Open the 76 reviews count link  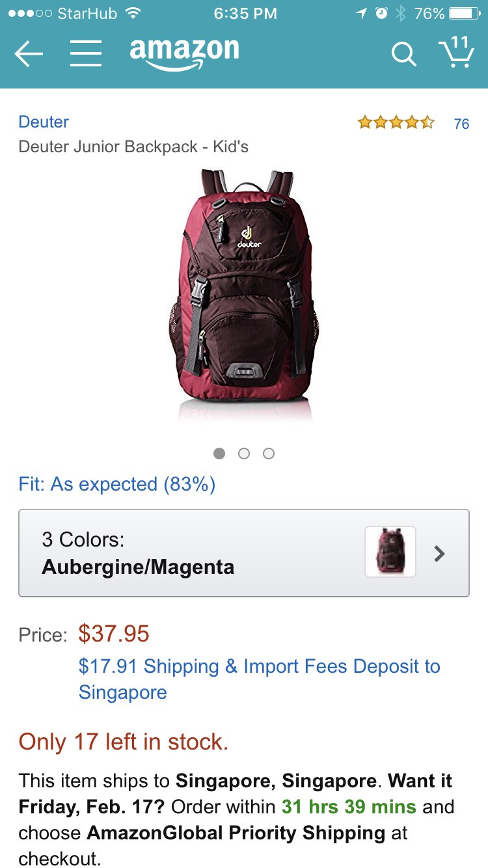point(461,124)
